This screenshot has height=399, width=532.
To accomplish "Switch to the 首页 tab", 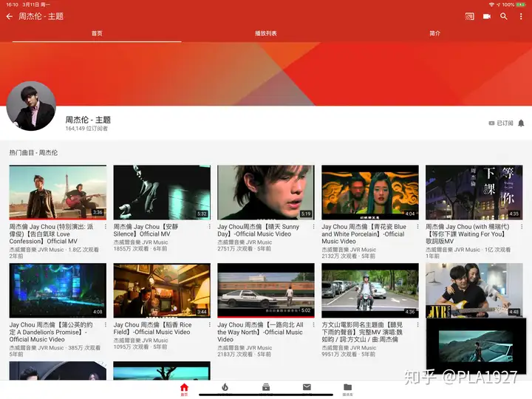I will (97, 33).
